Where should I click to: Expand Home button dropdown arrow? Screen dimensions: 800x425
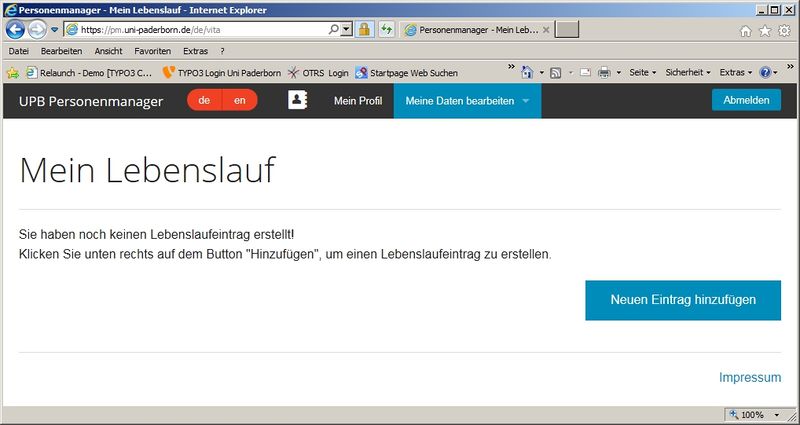coord(542,73)
